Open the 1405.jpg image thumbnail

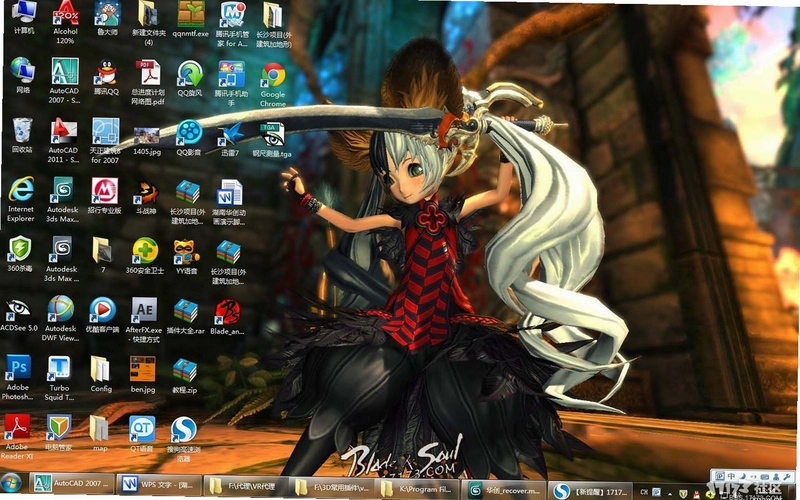(x=147, y=141)
